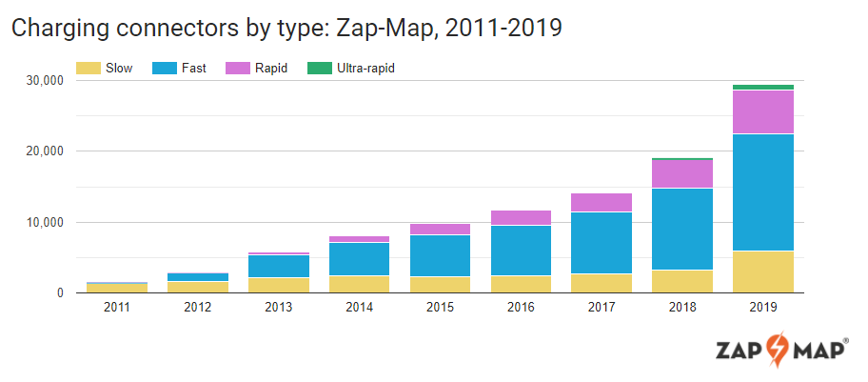Click the Slow legend label text
This screenshot has width=868, height=382.
[121, 69]
